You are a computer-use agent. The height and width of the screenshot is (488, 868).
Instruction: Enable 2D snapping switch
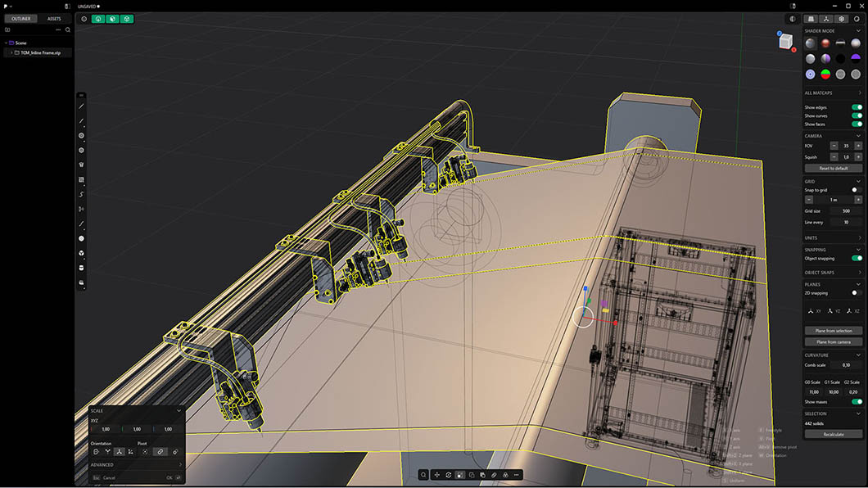[857, 292]
